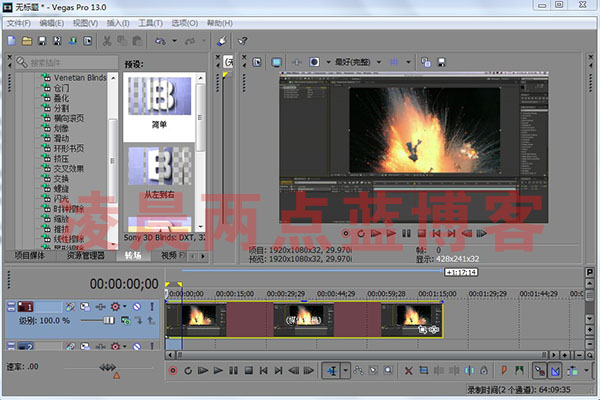Open the Undo history dropdown arrow
Viewport: 600px width, 400px height.
174,41
